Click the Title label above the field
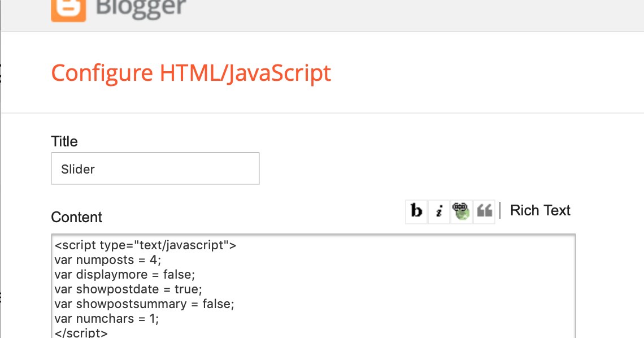This screenshot has width=644, height=338. pyautogui.click(x=64, y=141)
